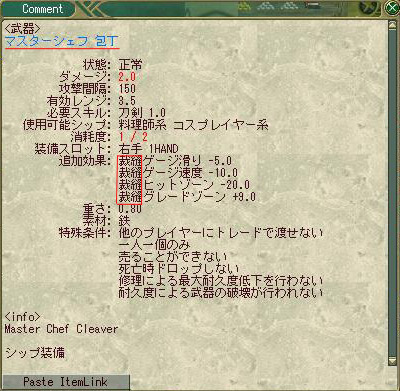
Task: Close the Comment window with the X icon
Action: (391, 8)
